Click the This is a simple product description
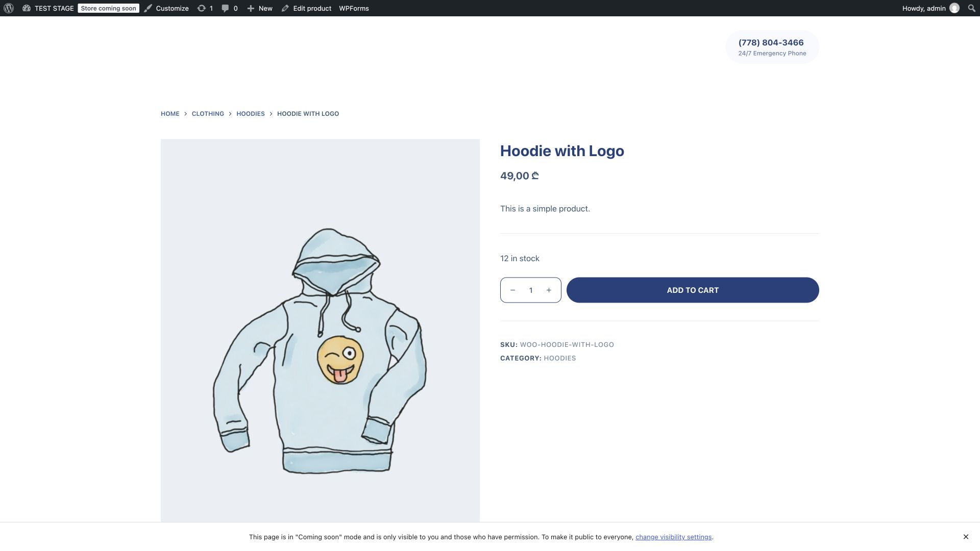 (x=545, y=209)
